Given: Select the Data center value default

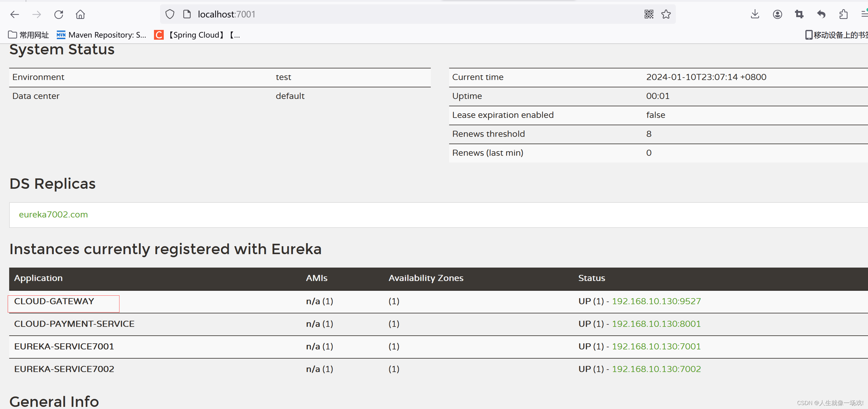Looking at the screenshot, I should coord(290,96).
